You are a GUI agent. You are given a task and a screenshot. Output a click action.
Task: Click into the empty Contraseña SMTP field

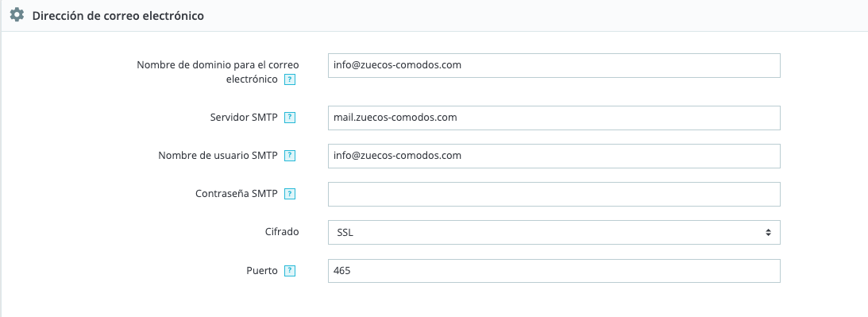[554, 195]
